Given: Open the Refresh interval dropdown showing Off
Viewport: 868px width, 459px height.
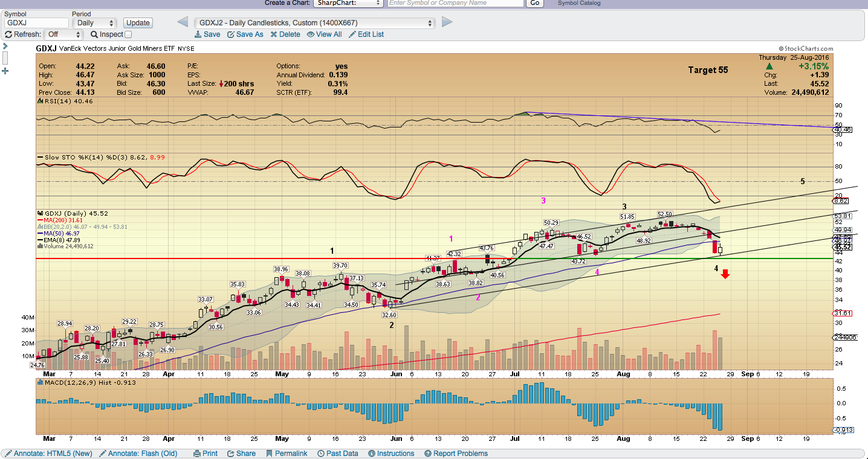Looking at the screenshot, I should click(x=63, y=34).
